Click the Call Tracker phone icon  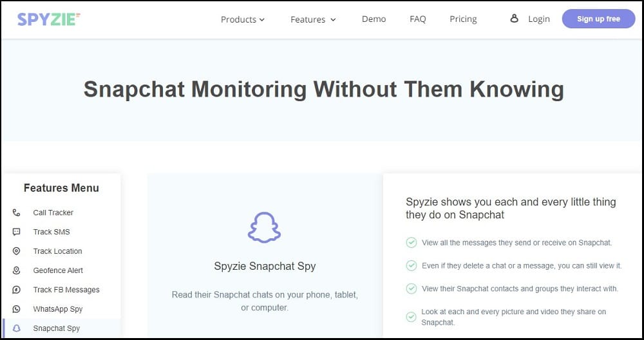pyautogui.click(x=17, y=212)
